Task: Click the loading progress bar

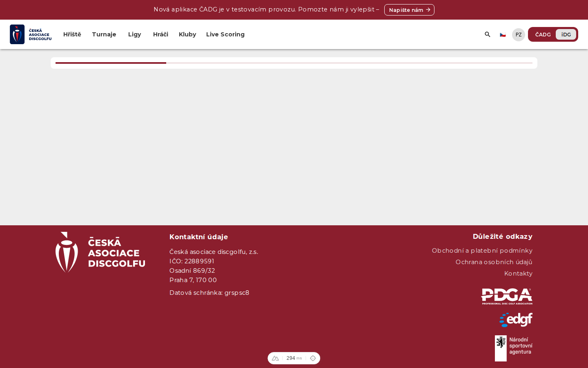Action: pyautogui.click(x=294, y=63)
